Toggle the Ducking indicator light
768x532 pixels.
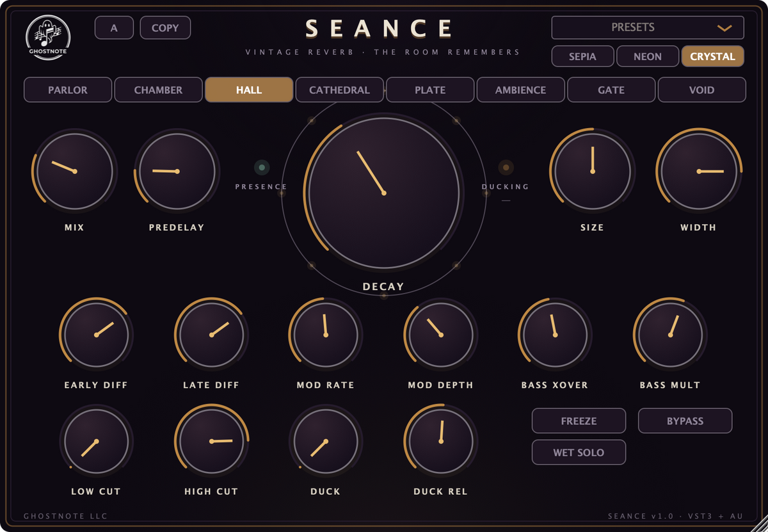click(x=506, y=168)
